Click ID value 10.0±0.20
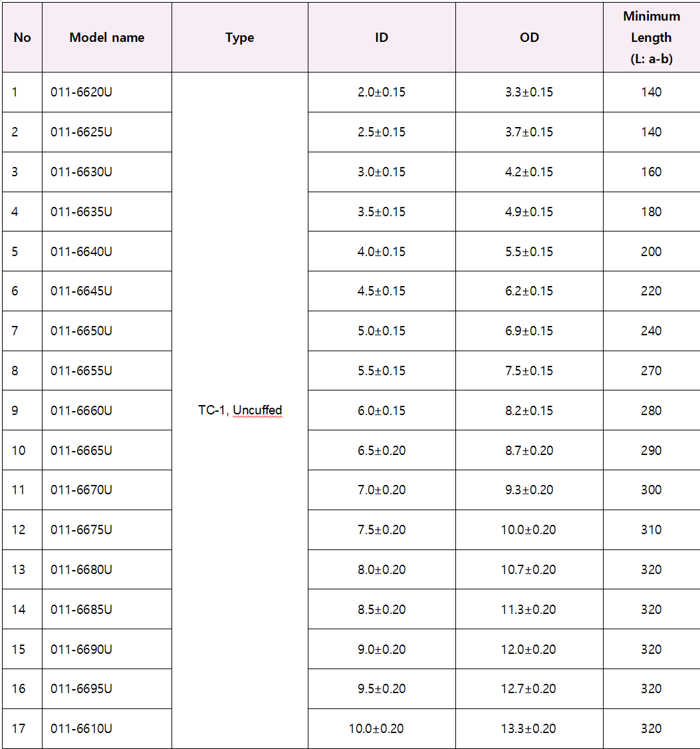This screenshot has width=700, height=749. tap(376, 728)
